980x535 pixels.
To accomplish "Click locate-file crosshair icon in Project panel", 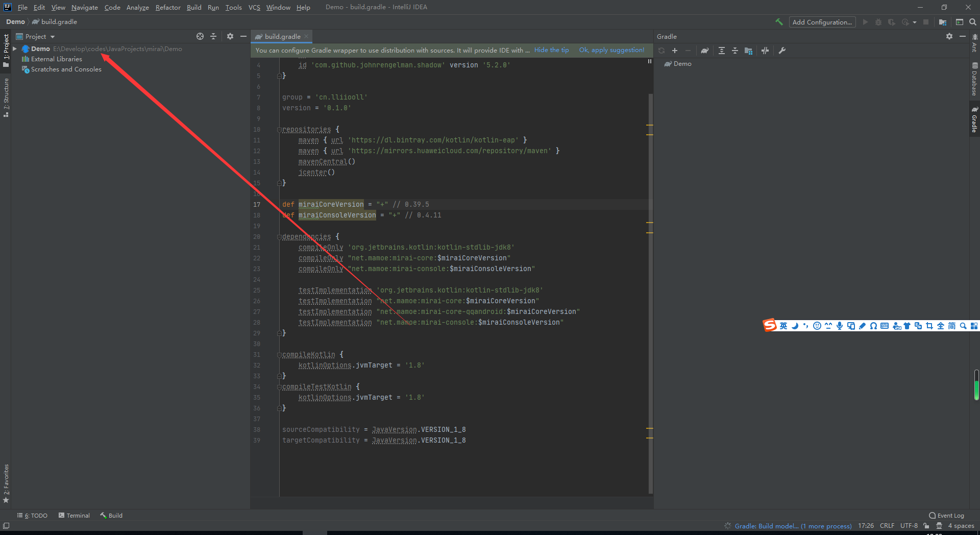I will (x=200, y=36).
